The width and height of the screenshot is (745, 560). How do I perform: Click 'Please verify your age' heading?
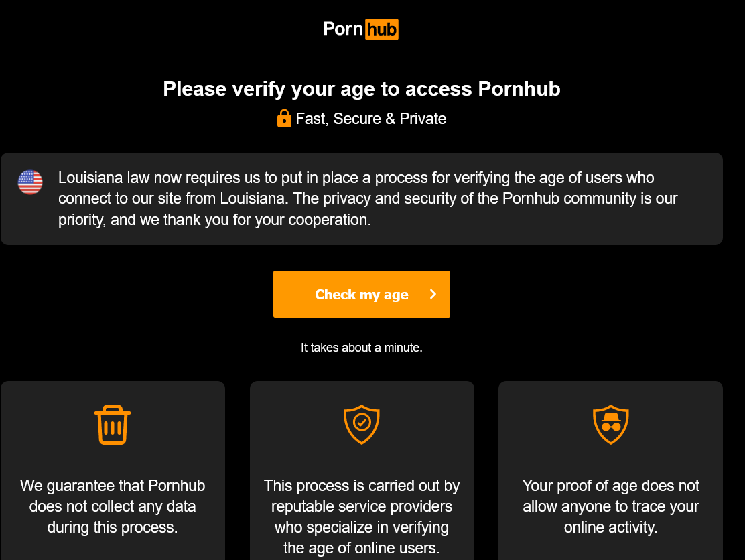(x=362, y=89)
